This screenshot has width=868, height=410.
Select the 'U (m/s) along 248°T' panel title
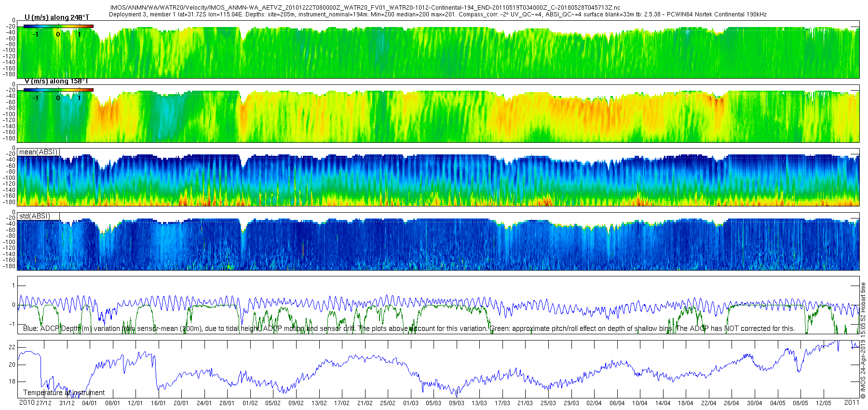click(57, 17)
